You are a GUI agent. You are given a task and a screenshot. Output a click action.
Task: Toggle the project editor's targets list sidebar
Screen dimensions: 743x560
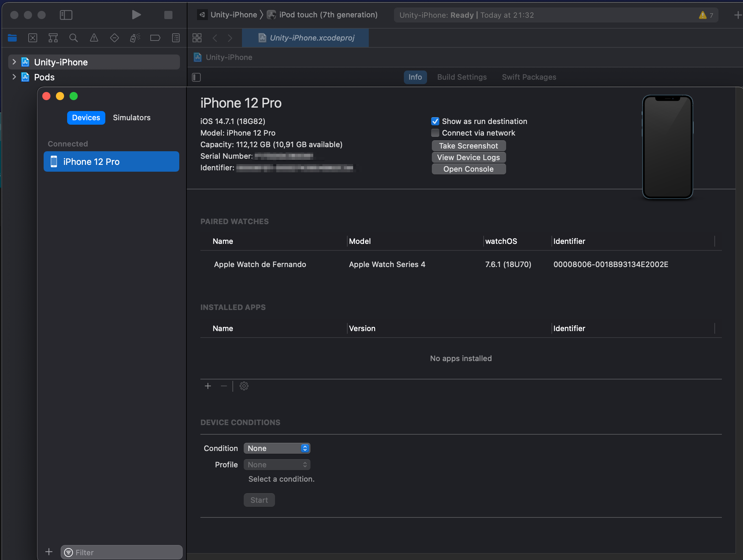[196, 77]
